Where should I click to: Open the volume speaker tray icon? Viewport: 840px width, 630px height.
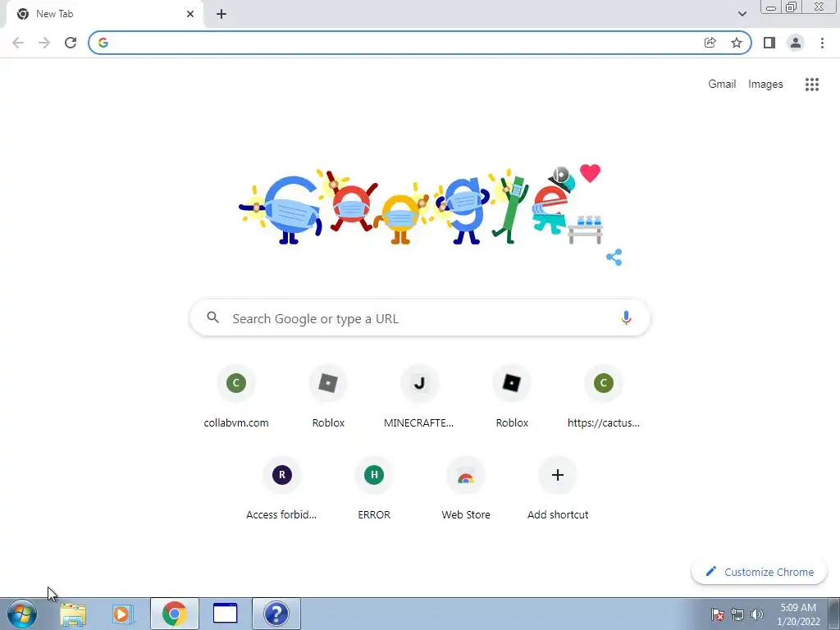pos(757,614)
